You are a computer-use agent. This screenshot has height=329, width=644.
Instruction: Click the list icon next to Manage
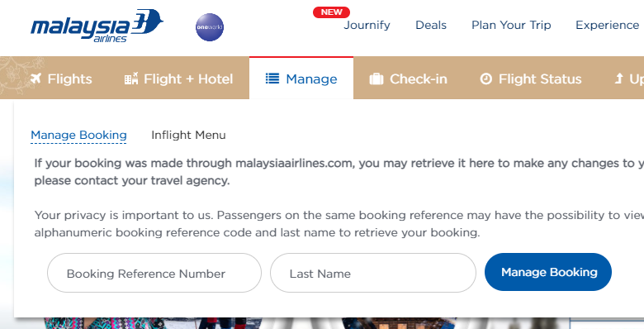point(272,79)
